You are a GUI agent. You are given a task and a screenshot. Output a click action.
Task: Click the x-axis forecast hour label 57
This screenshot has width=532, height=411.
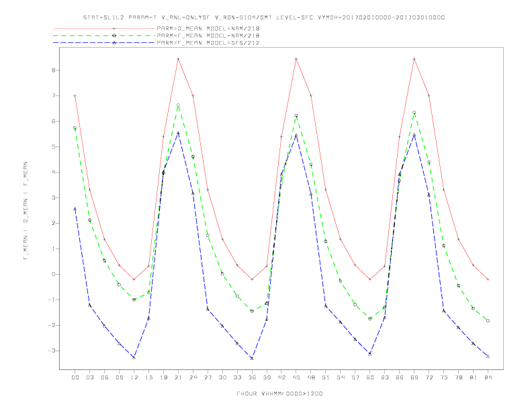(355, 377)
